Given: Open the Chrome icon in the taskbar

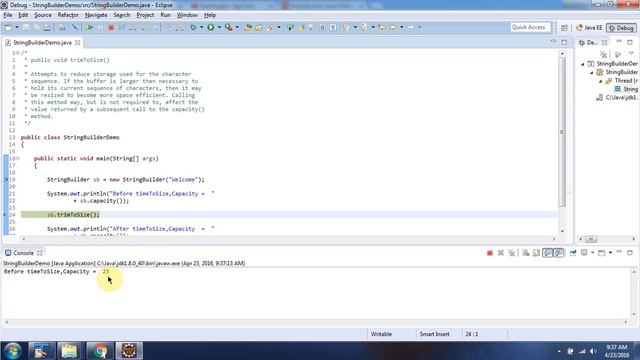Looking at the screenshot, I should coord(99,351).
